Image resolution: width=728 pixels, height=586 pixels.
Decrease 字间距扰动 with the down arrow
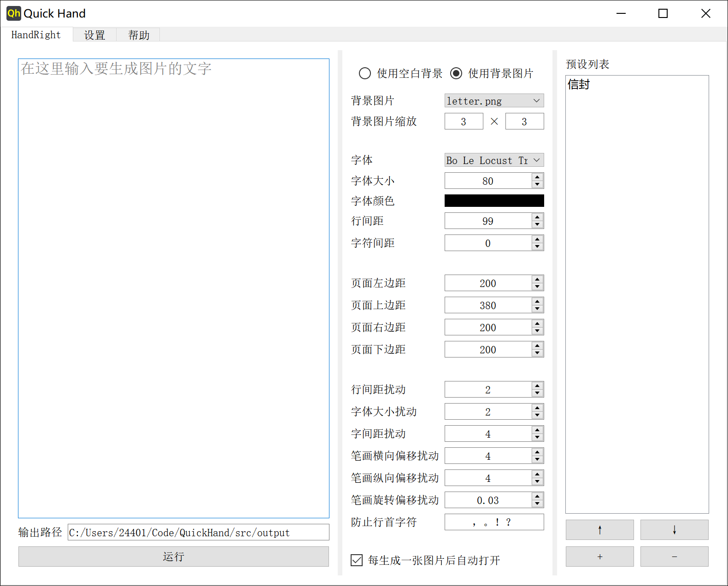tap(538, 437)
